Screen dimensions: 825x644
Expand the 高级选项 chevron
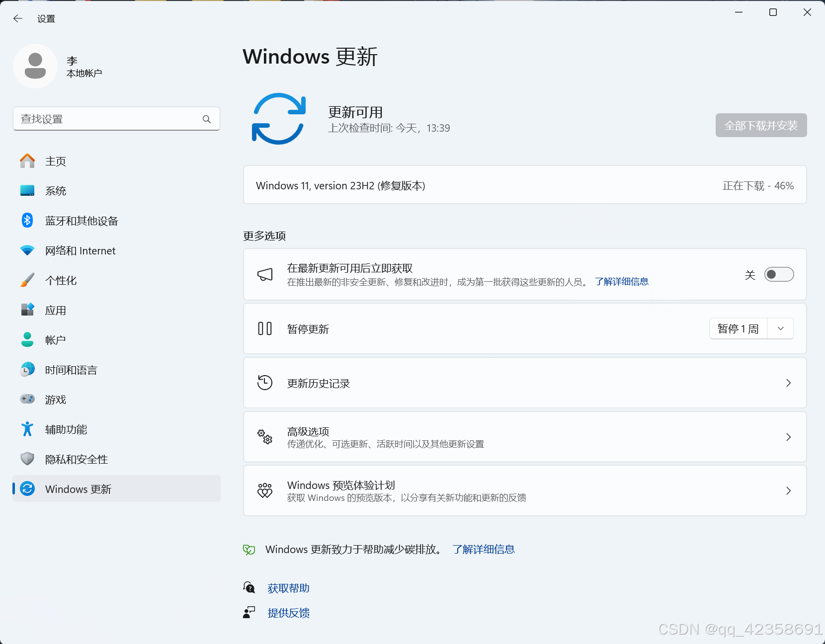click(788, 437)
